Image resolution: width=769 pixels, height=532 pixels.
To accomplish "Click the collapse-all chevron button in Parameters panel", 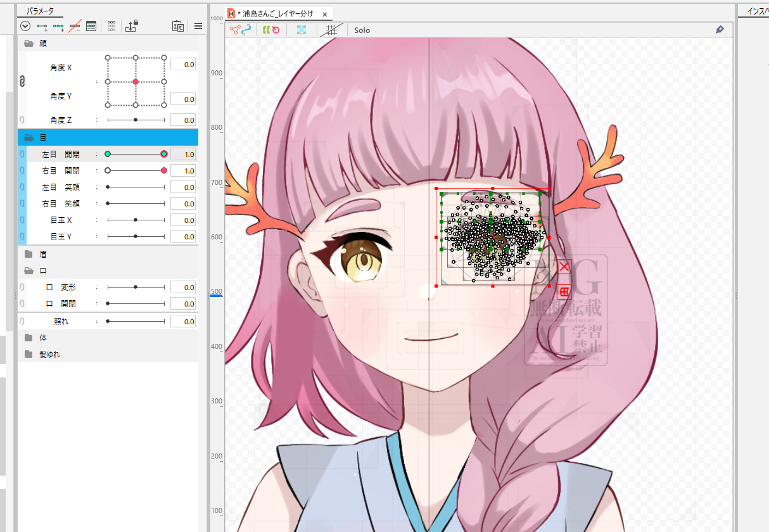I will tap(25, 26).
